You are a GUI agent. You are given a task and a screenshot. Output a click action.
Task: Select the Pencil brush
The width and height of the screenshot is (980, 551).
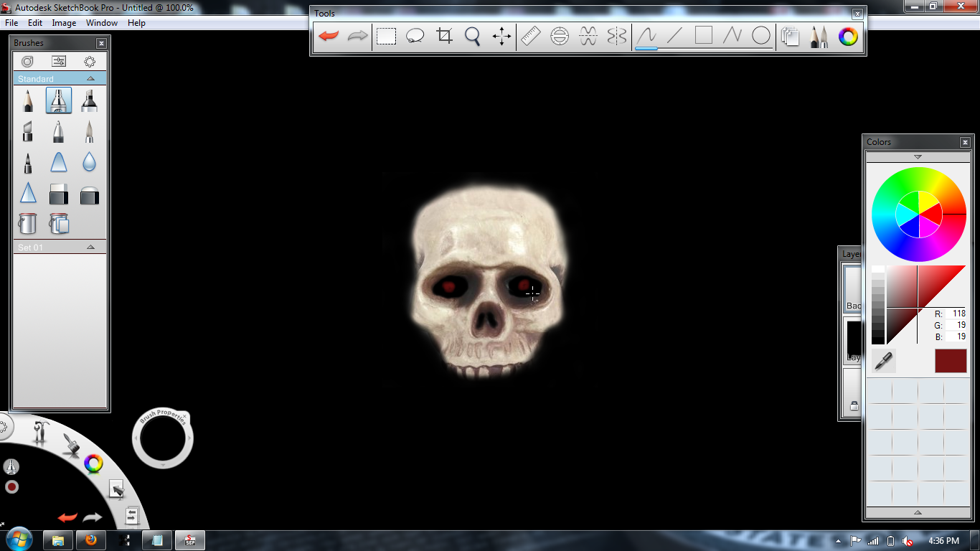(27, 100)
